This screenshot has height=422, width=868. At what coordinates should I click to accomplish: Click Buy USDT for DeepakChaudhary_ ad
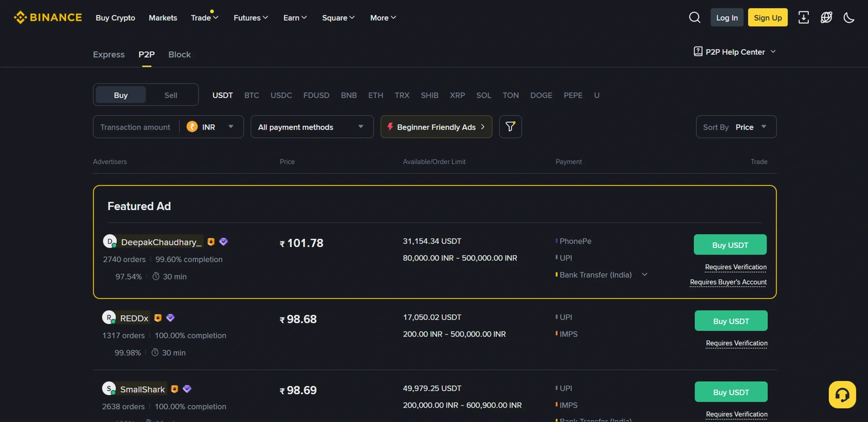pos(730,244)
